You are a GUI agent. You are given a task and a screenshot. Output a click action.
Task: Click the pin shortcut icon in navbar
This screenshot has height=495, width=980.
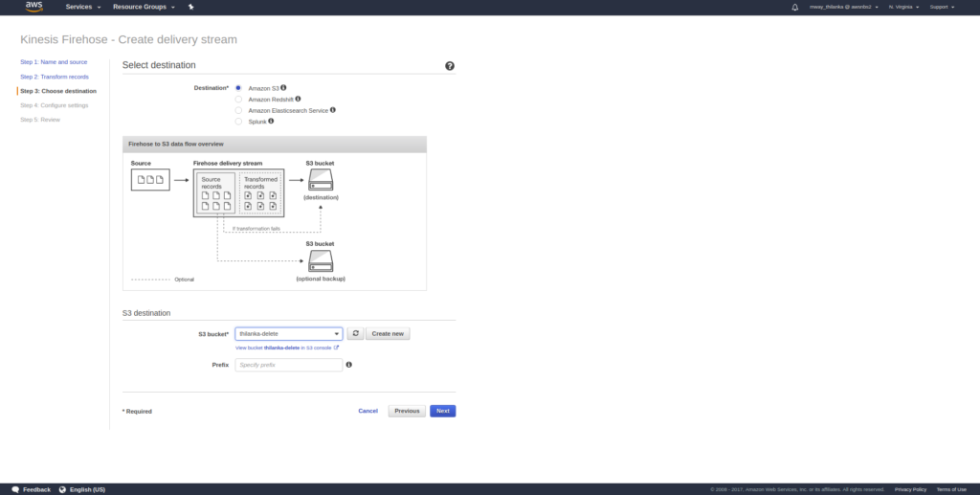191,7
